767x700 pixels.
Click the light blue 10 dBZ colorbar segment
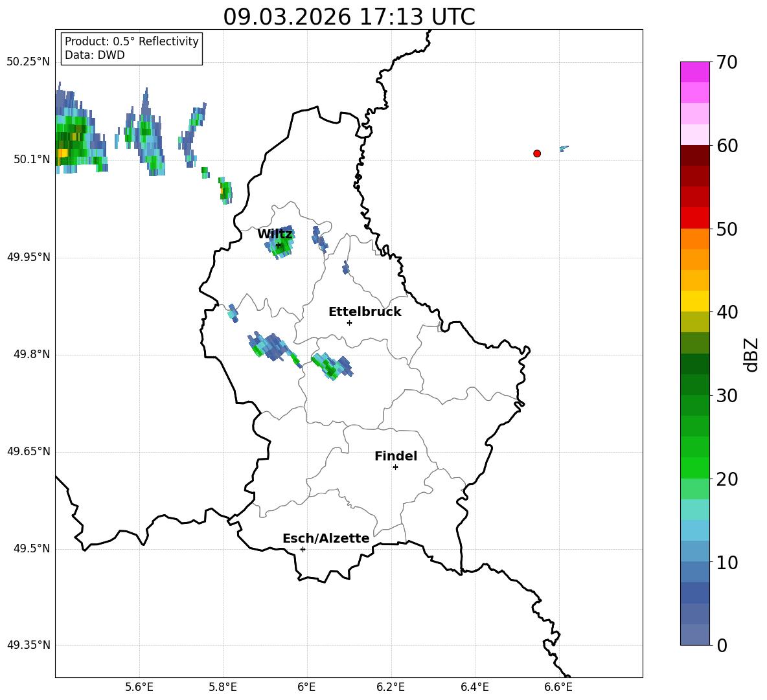[x=694, y=551]
